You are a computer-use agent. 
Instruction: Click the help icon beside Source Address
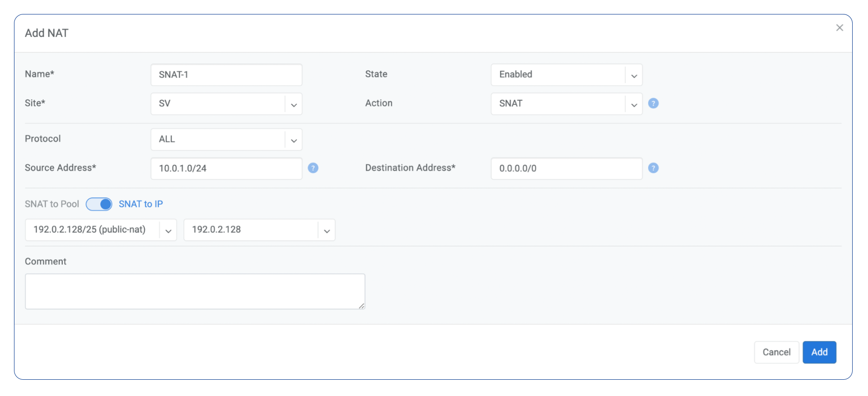(313, 168)
